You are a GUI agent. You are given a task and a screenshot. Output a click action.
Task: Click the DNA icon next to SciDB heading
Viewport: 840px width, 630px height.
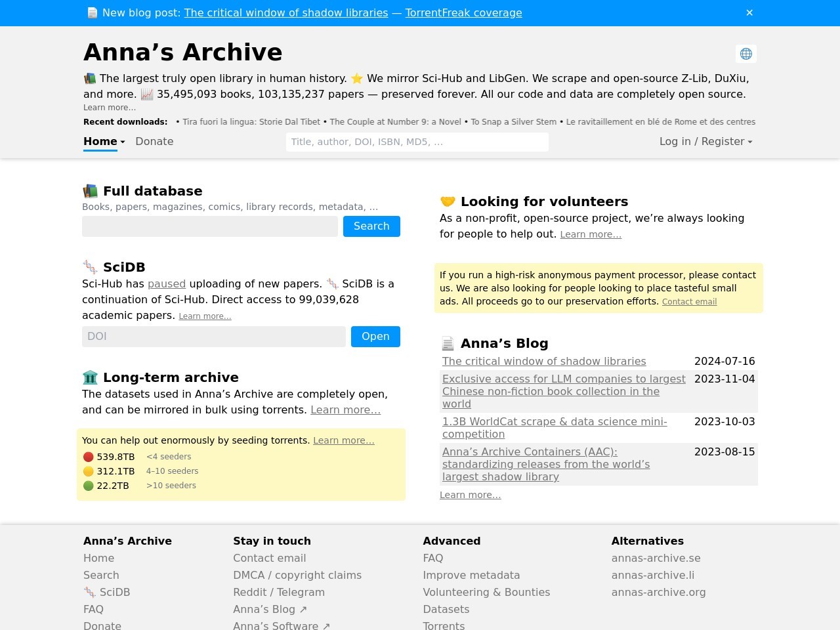[90, 267]
